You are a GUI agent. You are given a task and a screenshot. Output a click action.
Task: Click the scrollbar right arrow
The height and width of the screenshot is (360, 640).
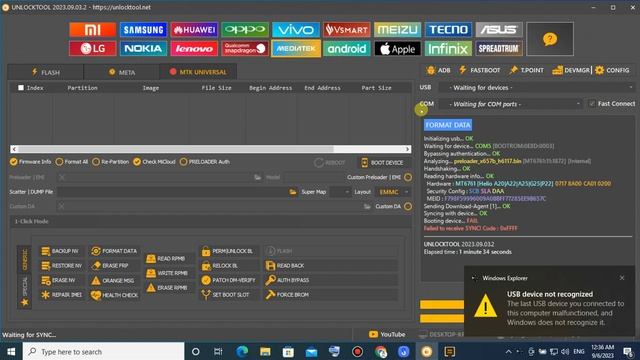(407, 149)
